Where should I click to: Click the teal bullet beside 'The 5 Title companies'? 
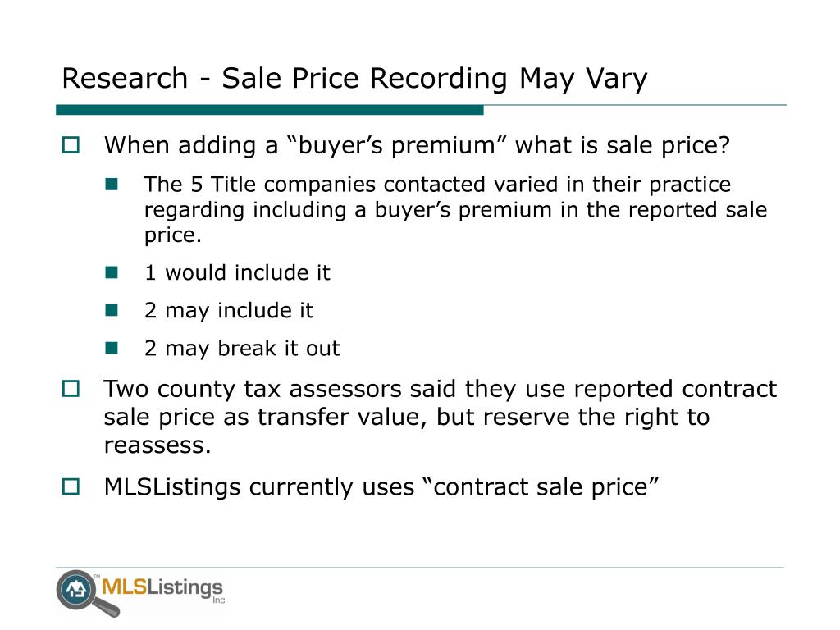point(112,185)
